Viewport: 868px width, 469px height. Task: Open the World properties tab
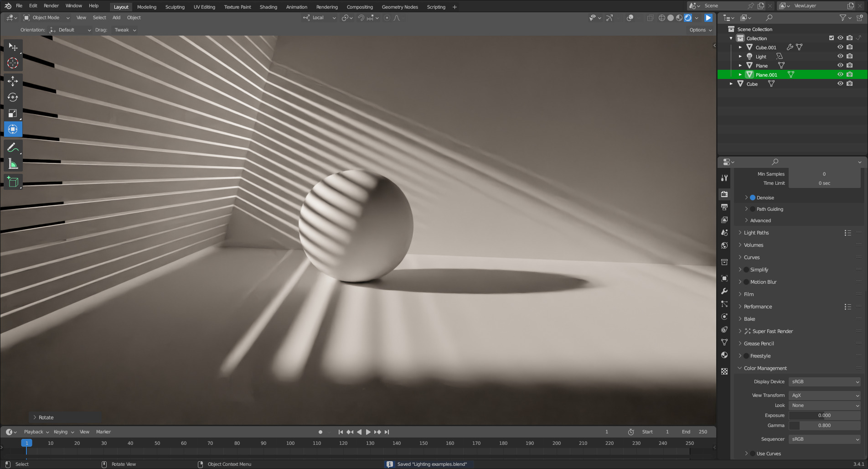[x=724, y=245]
